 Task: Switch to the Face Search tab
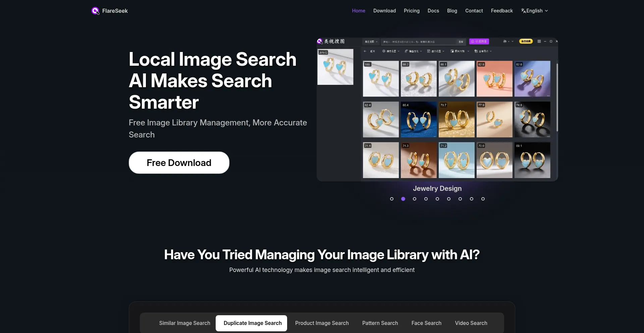(x=426, y=323)
